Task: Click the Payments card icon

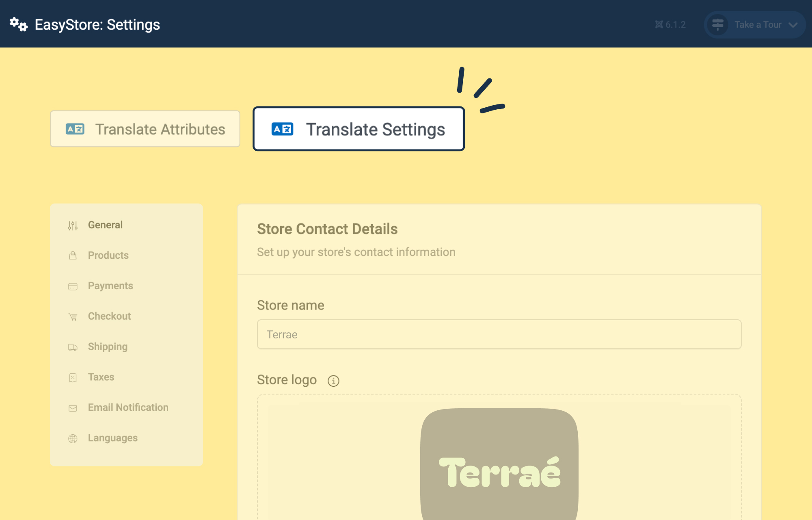Action: 73,286
